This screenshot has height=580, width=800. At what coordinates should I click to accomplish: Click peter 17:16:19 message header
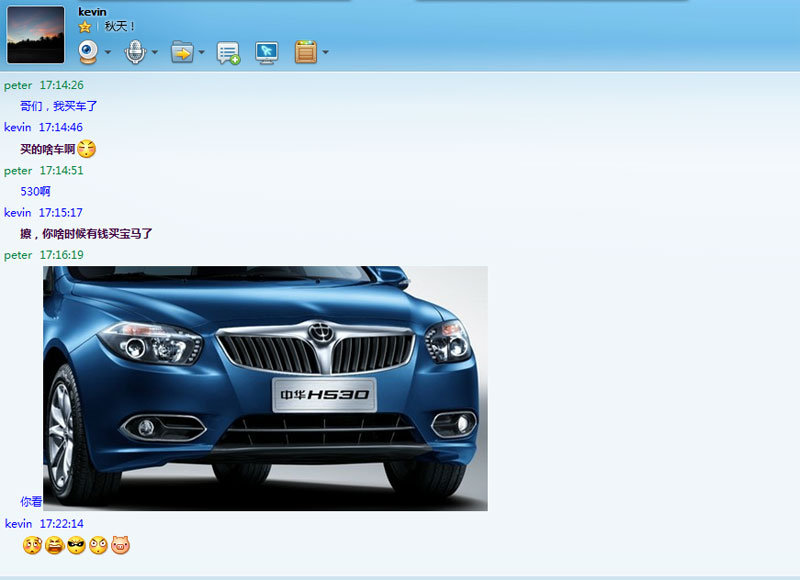(43, 255)
